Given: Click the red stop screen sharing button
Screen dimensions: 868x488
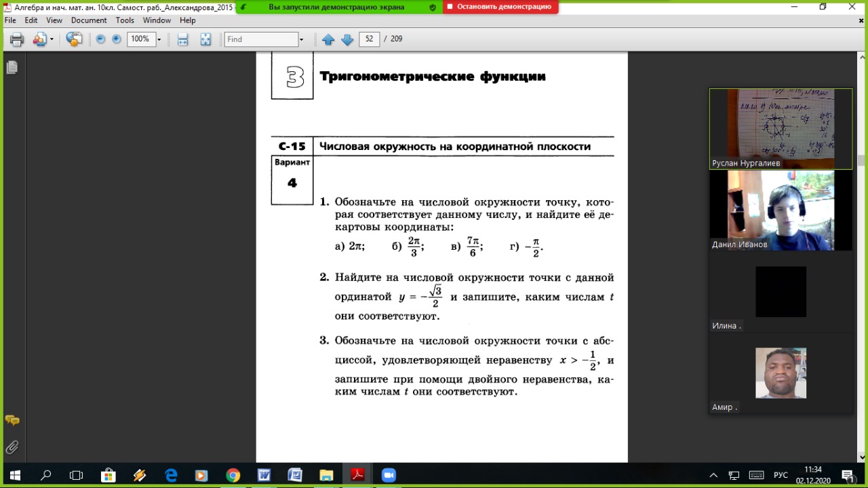Looking at the screenshot, I should (500, 7).
